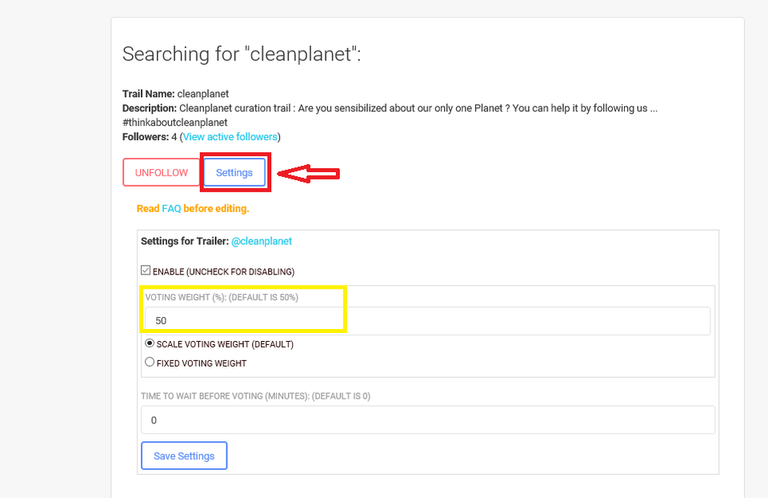Click the Description label

tap(149, 107)
